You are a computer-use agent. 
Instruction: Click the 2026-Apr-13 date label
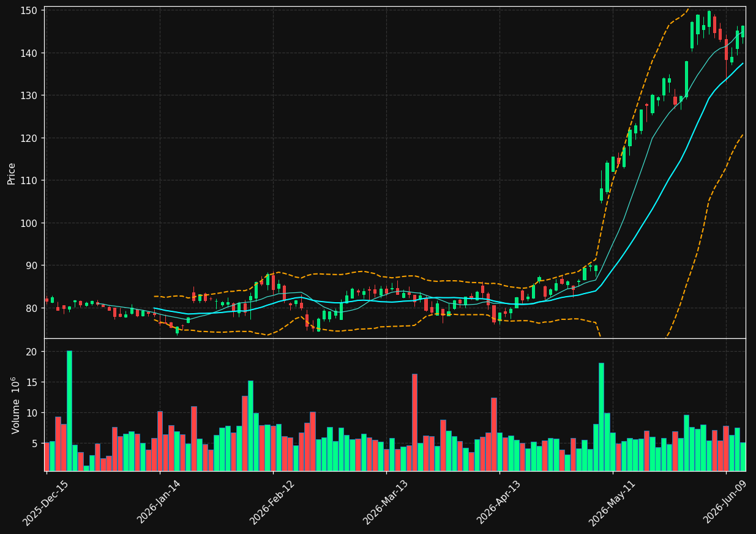pyautogui.click(x=499, y=502)
